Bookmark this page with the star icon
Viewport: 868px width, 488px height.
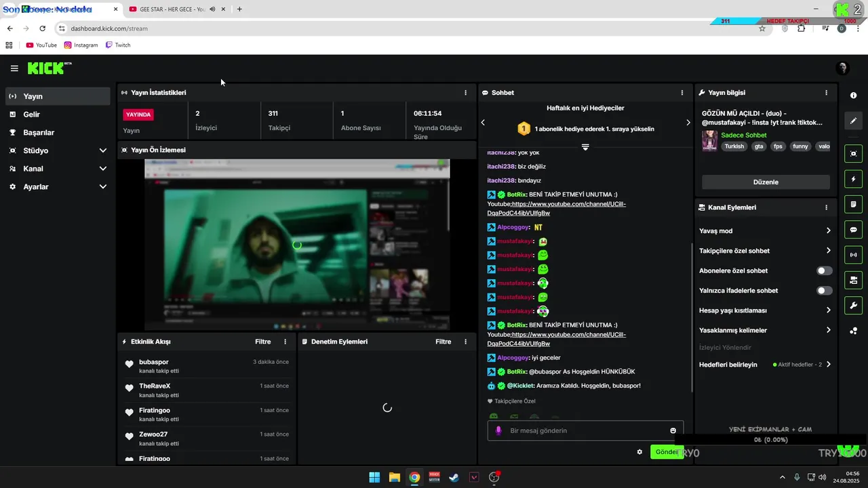click(x=762, y=28)
